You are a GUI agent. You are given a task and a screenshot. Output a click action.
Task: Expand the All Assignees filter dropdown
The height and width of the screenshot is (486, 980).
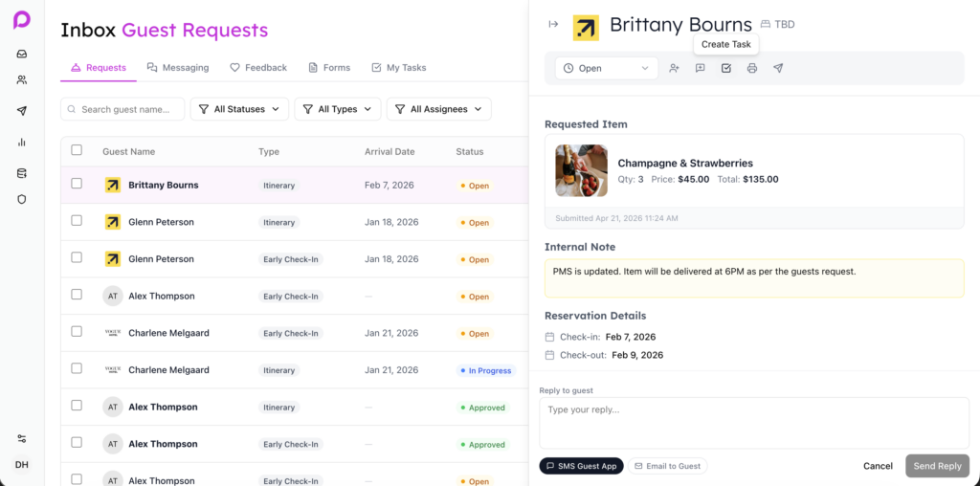(438, 109)
